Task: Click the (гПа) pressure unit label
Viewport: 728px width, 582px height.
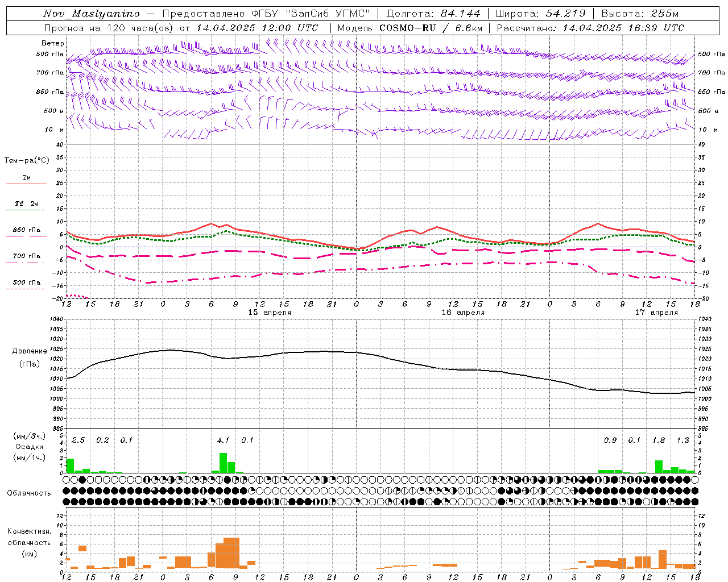Action: [x=30, y=364]
